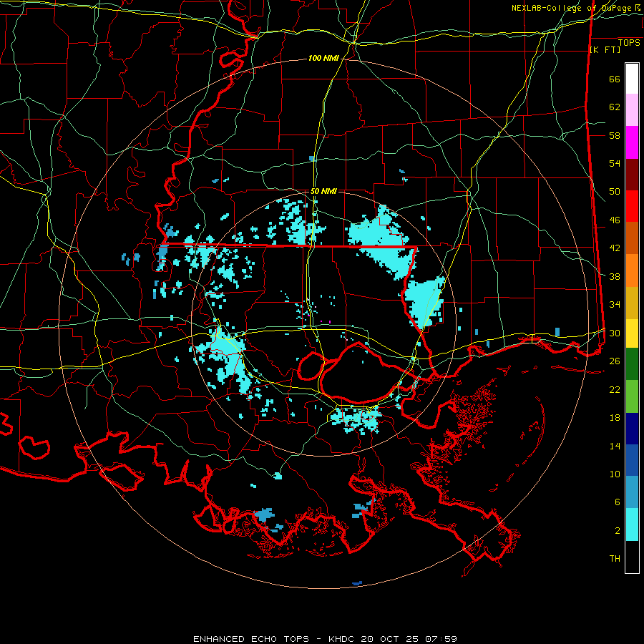The width and height of the screenshot is (644, 644).
Task: Click the '10' legend value
Action: coord(615,474)
